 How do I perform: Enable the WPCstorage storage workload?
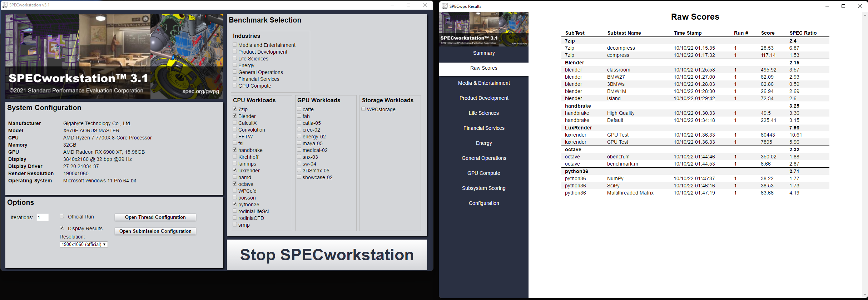(363, 109)
